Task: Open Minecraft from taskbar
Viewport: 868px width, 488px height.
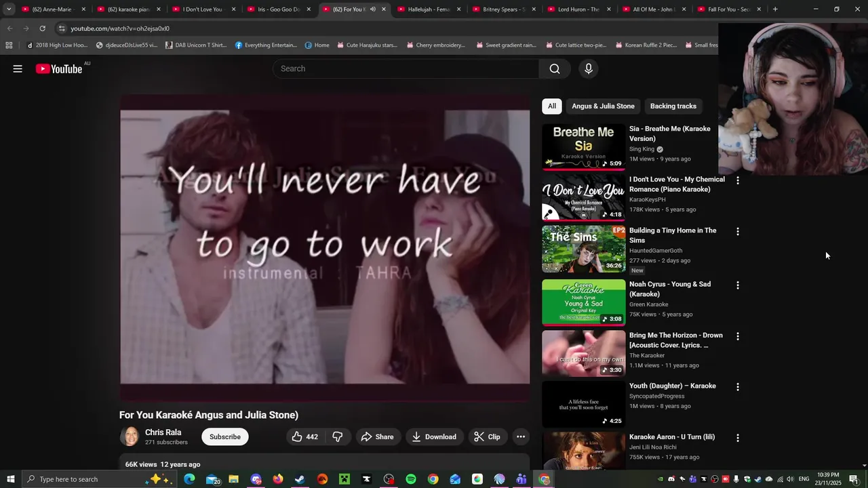Action: pyautogui.click(x=344, y=479)
